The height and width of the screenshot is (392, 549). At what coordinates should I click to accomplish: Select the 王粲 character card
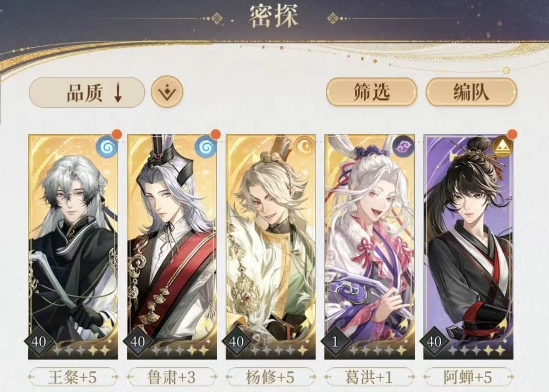pyautogui.click(x=73, y=247)
